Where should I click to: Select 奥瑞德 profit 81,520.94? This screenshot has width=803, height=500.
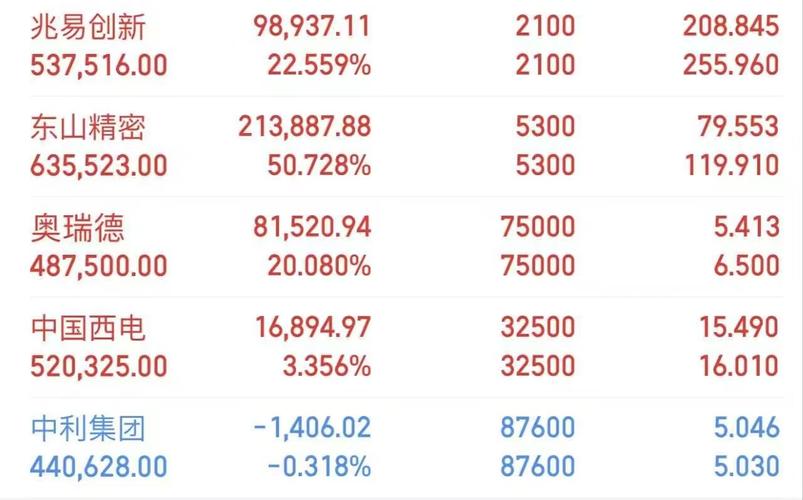312,227
